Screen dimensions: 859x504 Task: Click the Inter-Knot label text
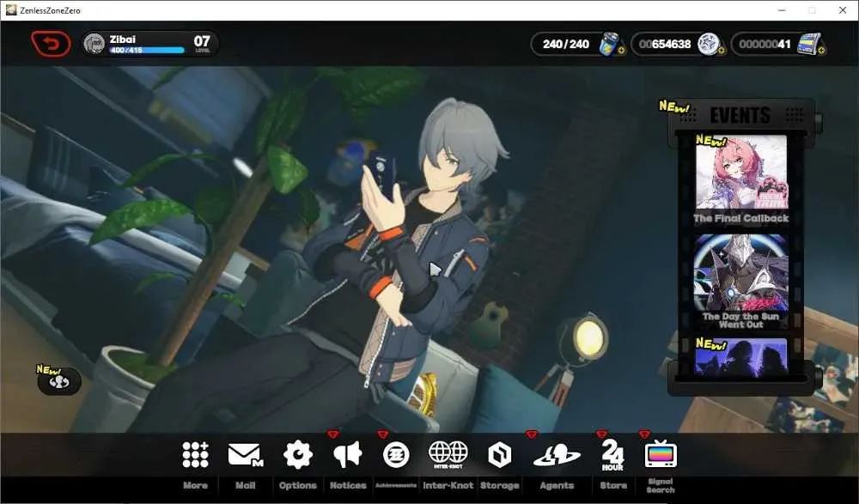[448, 485]
